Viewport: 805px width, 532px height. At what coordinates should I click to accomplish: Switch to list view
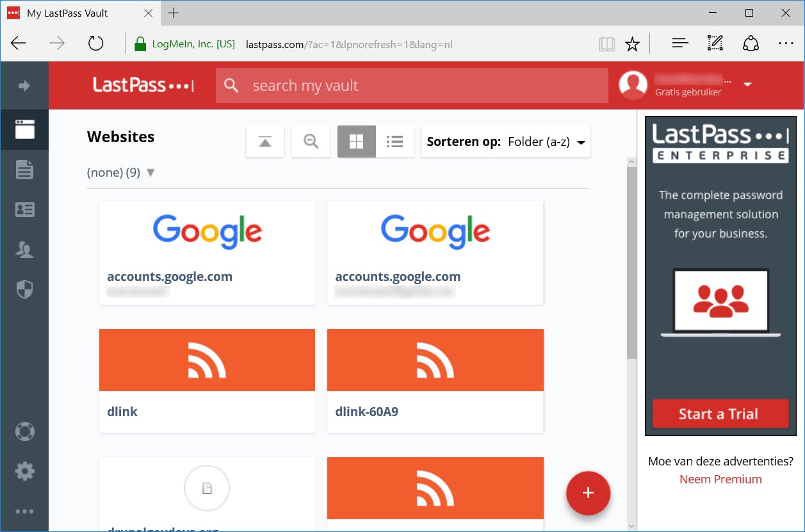tap(395, 141)
